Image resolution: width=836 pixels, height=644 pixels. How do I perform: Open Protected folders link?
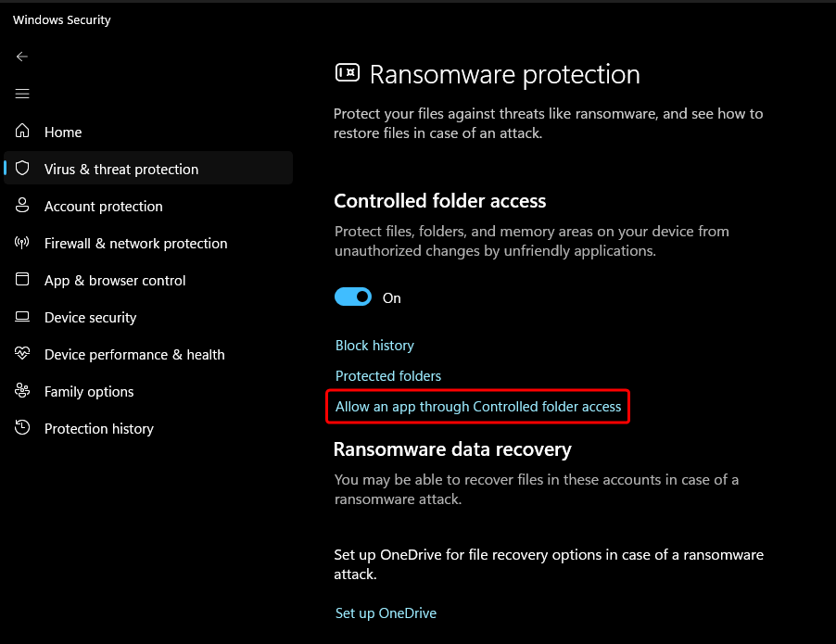pyautogui.click(x=388, y=376)
